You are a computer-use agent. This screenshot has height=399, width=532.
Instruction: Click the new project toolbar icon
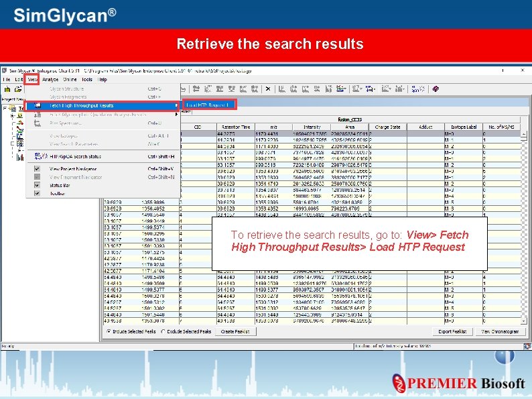click(x=7, y=89)
